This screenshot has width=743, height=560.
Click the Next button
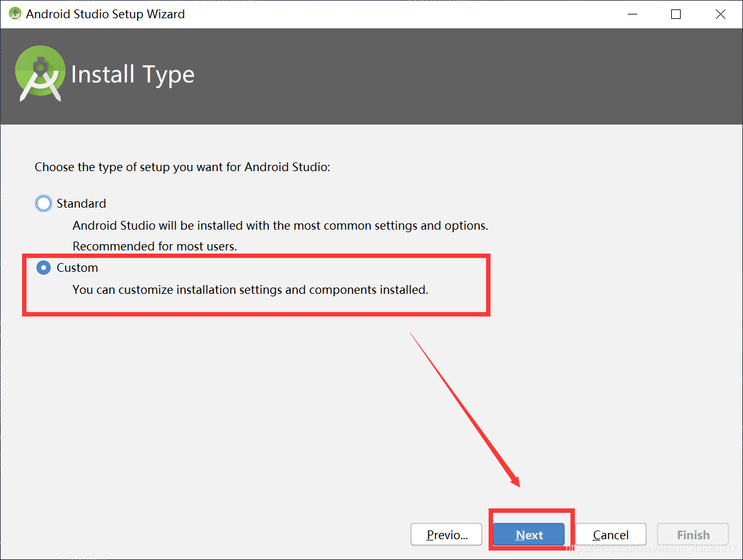point(529,535)
